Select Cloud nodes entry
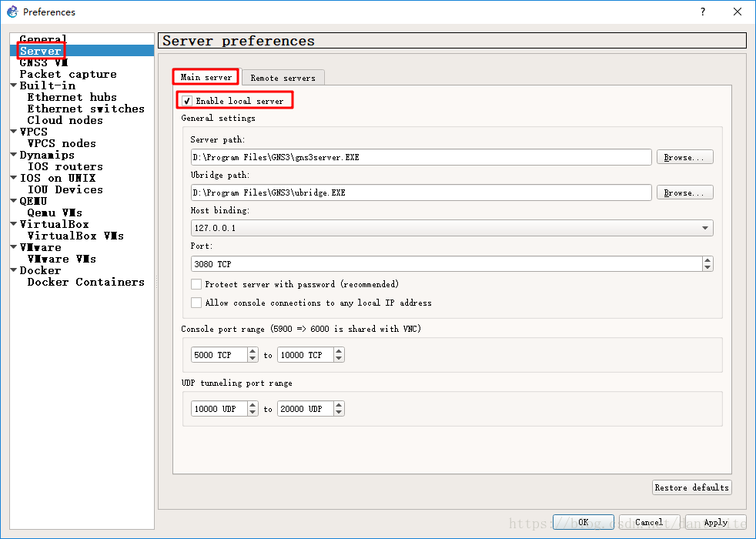The height and width of the screenshot is (539, 756). [65, 120]
